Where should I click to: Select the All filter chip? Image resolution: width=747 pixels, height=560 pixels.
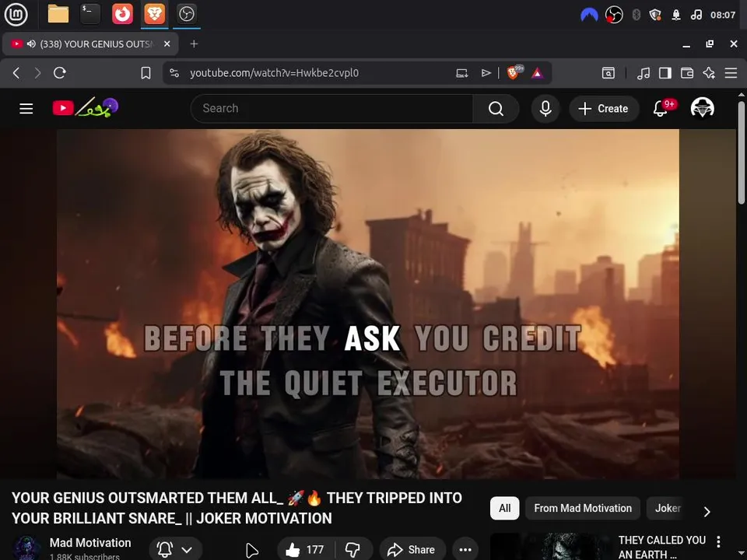point(504,508)
